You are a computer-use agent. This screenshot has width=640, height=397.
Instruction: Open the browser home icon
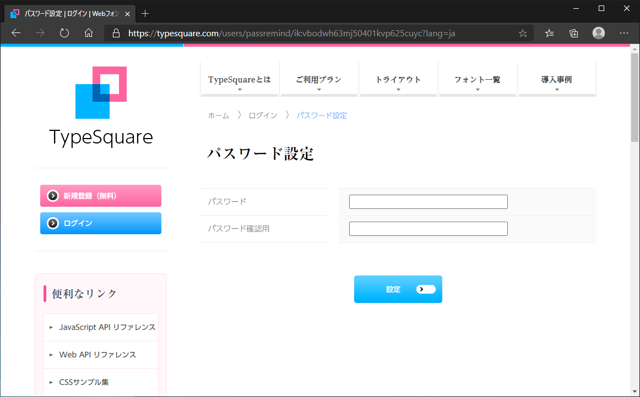(x=89, y=33)
